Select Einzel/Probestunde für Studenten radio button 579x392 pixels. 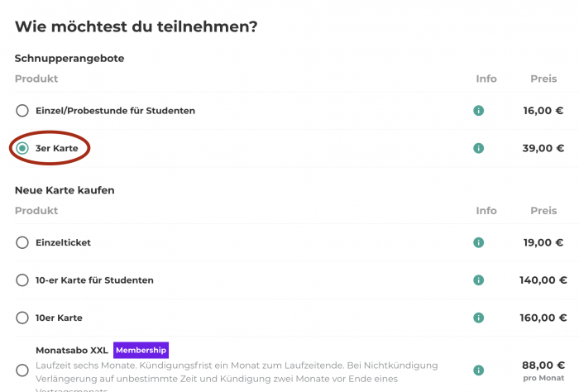click(x=22, y=110)
